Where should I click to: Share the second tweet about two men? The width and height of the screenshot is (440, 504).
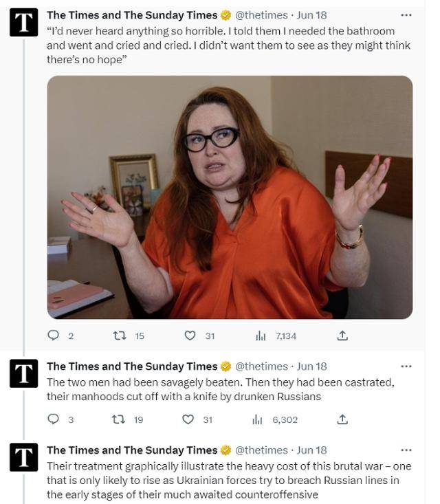342,419
